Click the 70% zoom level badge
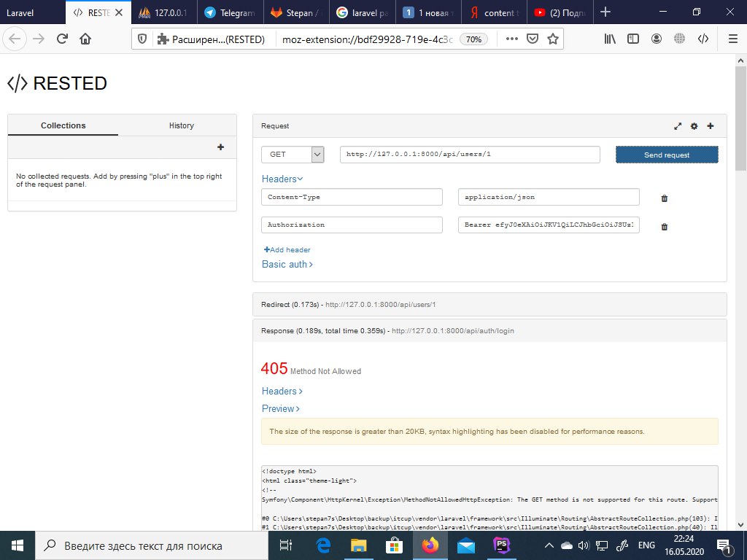The width and height of the screenshot is (747, 560). tap(473, 39)
